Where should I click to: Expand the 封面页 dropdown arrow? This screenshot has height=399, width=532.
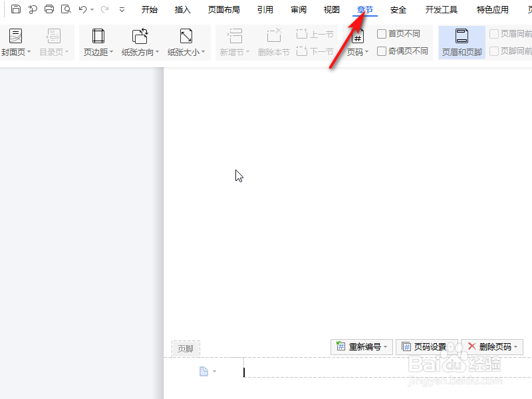(29, 52)
